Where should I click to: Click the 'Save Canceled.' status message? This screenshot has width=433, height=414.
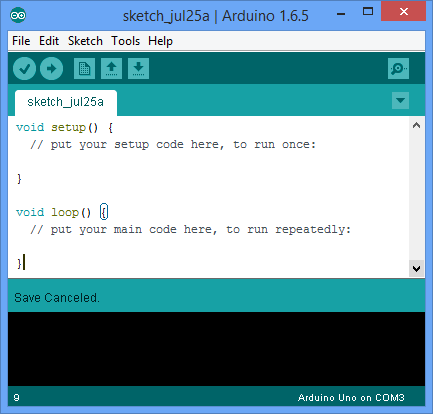pyautogui.click(x=57, y=298)
